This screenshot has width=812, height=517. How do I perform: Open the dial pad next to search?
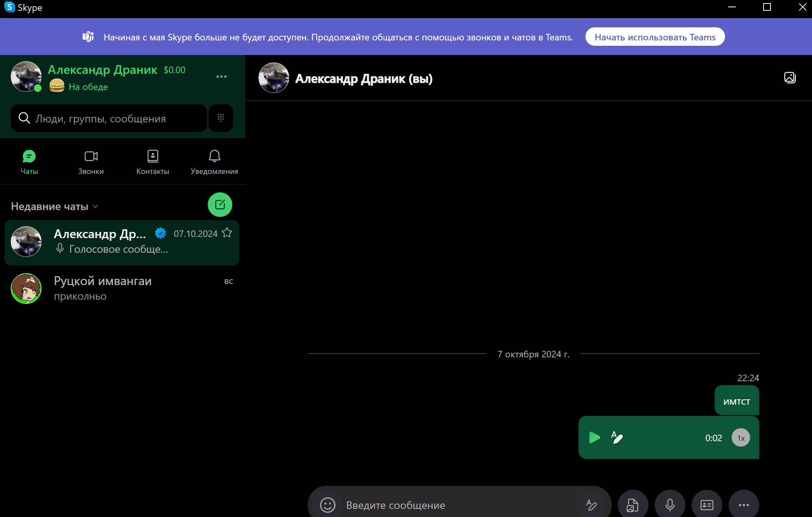pos(221,118)
